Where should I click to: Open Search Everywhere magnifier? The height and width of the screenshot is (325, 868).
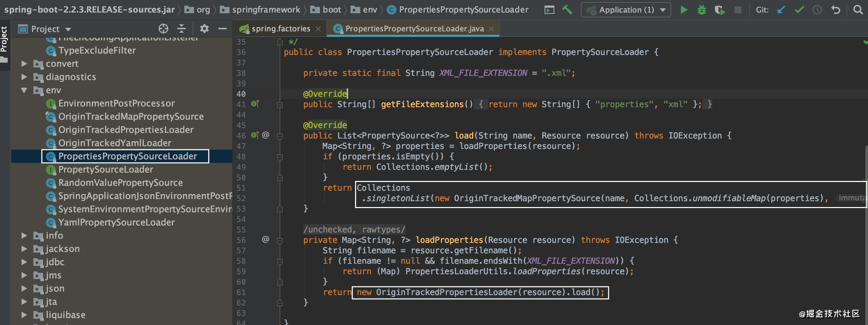[858, 10]
